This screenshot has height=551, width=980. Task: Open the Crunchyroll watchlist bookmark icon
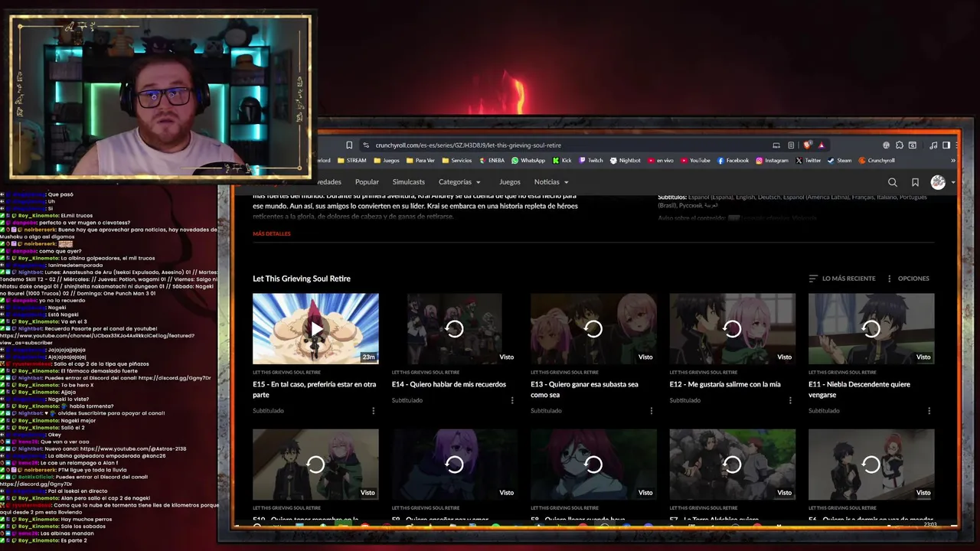click(x=915, y=182)
